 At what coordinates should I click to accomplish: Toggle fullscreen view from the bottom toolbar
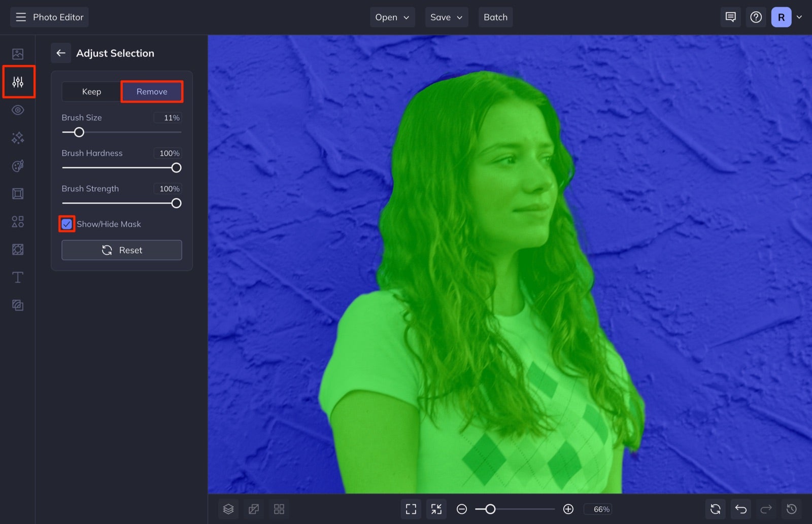coord(411,509)
